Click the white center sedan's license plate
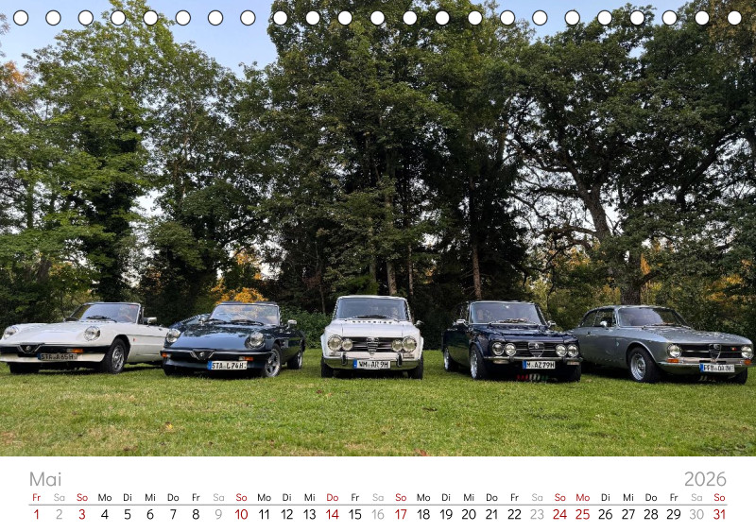The width and height of the screenshot is (756, 532). (x=371, y=364)
